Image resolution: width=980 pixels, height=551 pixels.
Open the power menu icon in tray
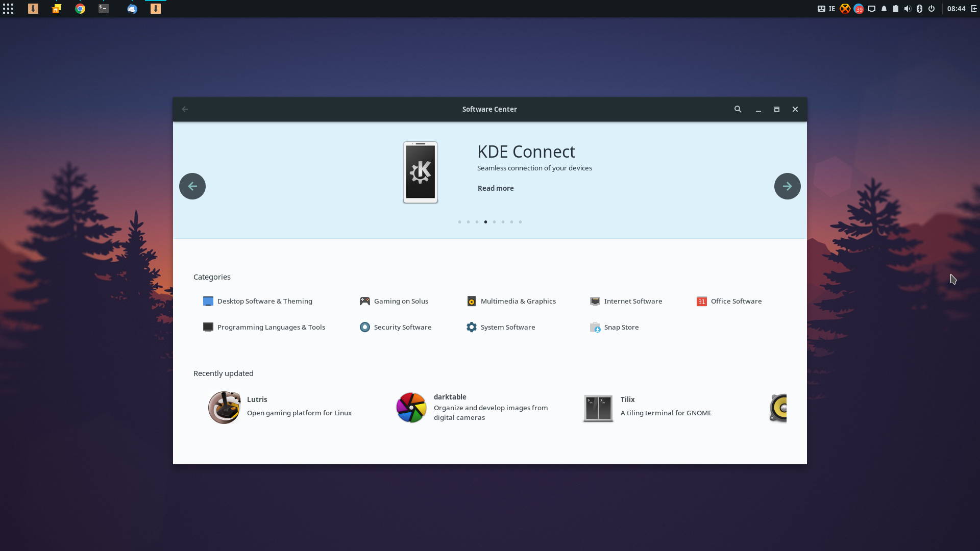pos(932,9)
